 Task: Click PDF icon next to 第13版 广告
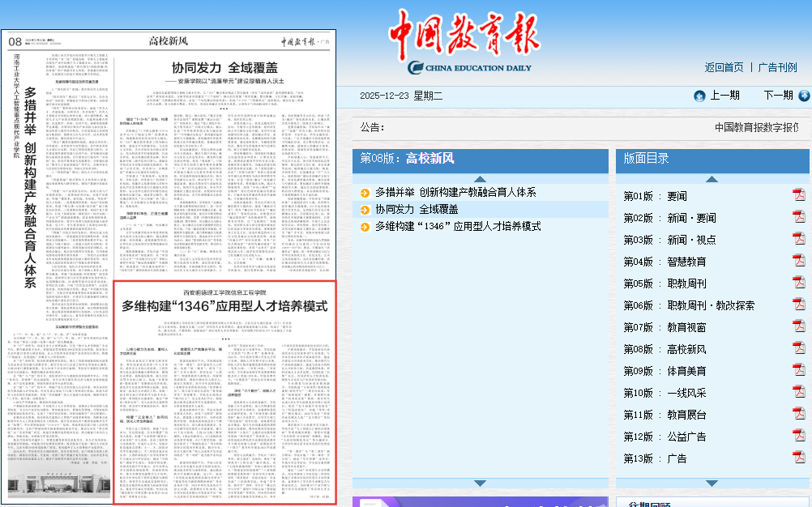pyautogui.click(x=798, y=458)
